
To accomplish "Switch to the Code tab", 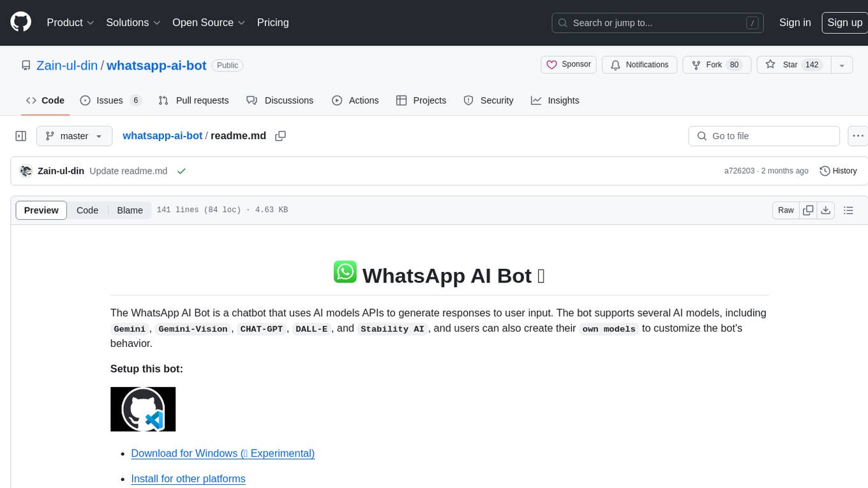I will (45, 100).
